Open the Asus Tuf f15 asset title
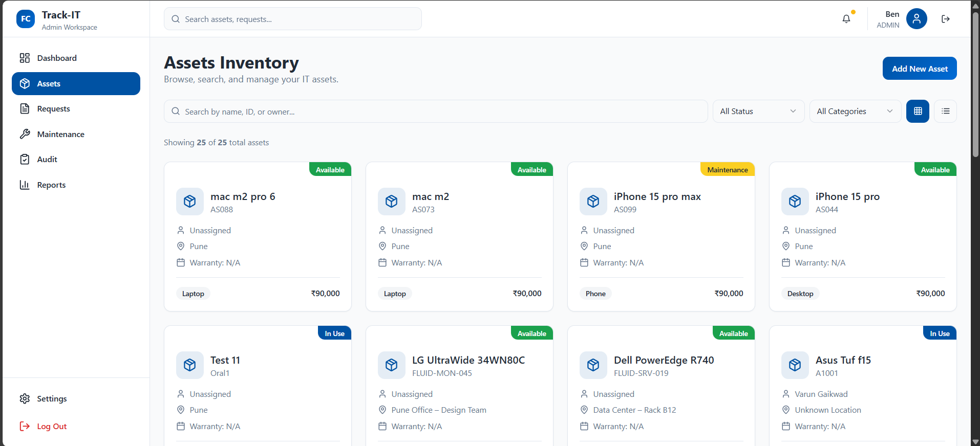 pyautogui.click(x=843, y=360)
